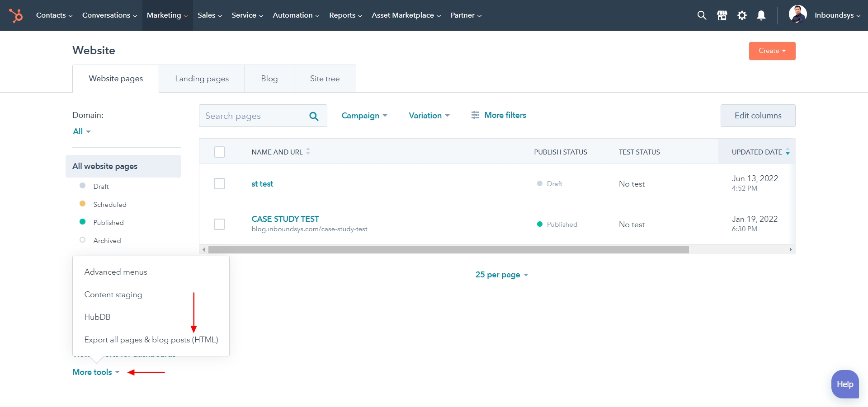Screen dimensions: 868x407
Task: Open global search using the magnifier icon
Action: [702, 15]
